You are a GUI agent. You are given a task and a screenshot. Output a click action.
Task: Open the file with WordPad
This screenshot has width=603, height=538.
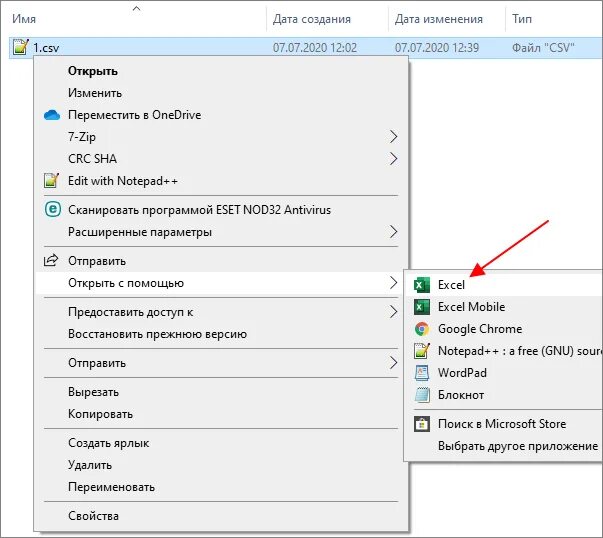503,373
